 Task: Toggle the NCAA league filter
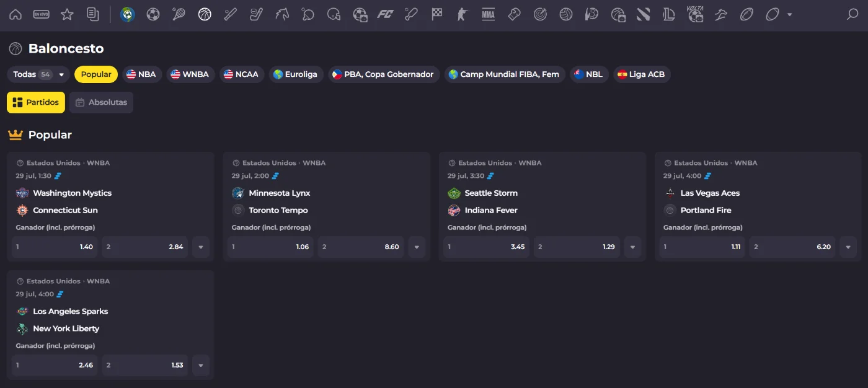242,74
